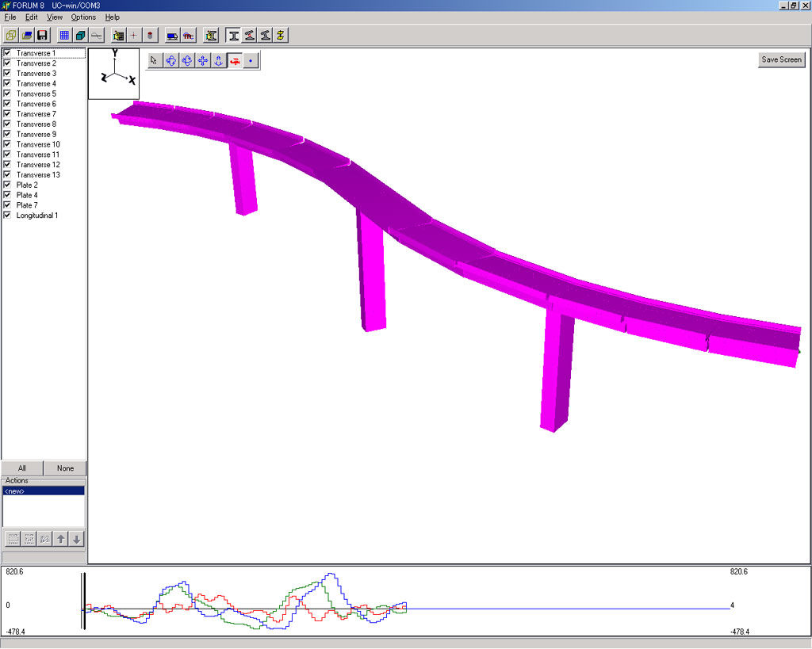The width and height of the screenshot is (812, 649).
Task: Click the teal 3D cube toolbar icon
Action: 80,35
